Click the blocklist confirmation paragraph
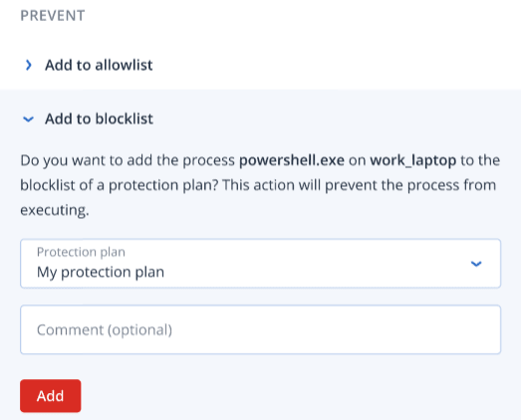The width and height of the screenshot is (521, 420). coord(260,185)
